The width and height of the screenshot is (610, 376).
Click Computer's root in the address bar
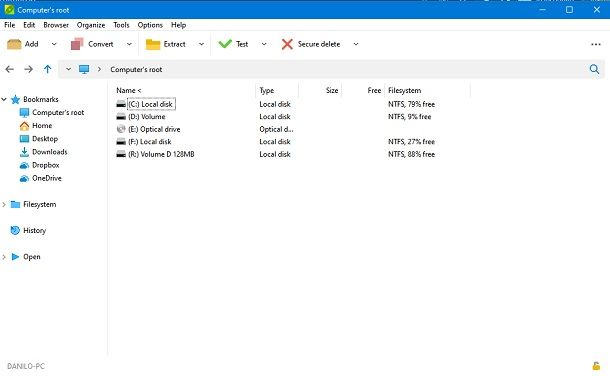[x=136, y=70]
